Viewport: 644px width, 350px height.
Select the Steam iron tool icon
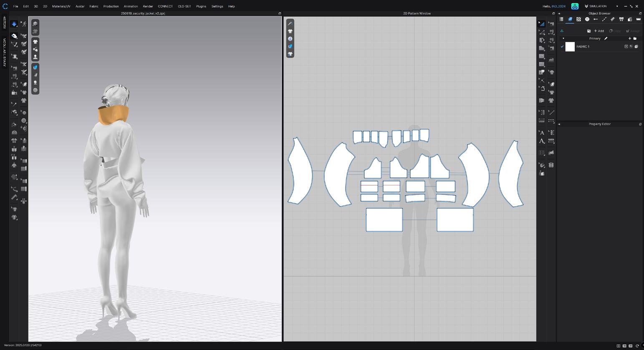tap(551, 60)
